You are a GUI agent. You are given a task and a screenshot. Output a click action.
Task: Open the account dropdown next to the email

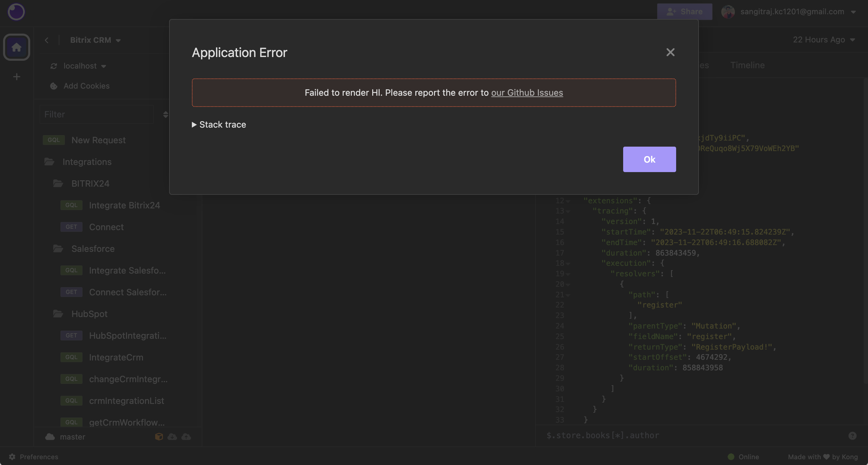854,12
